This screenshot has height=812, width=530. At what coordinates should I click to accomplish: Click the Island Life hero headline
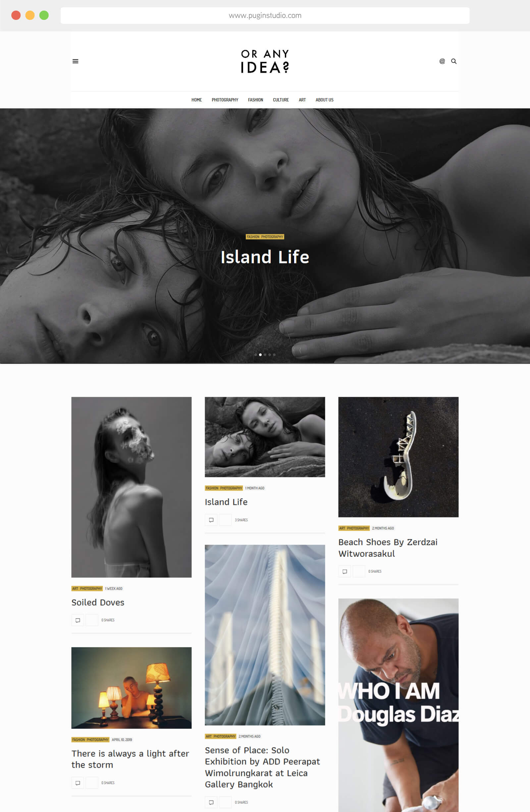pyautogui.click(x=265, y=257)
